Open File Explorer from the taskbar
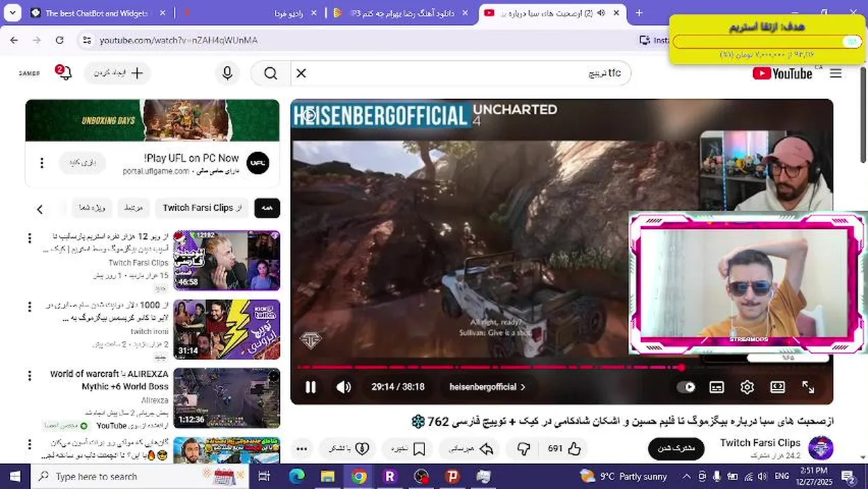Image resolution: width=868 pixels, height=489 pixels. pos(328,476)
